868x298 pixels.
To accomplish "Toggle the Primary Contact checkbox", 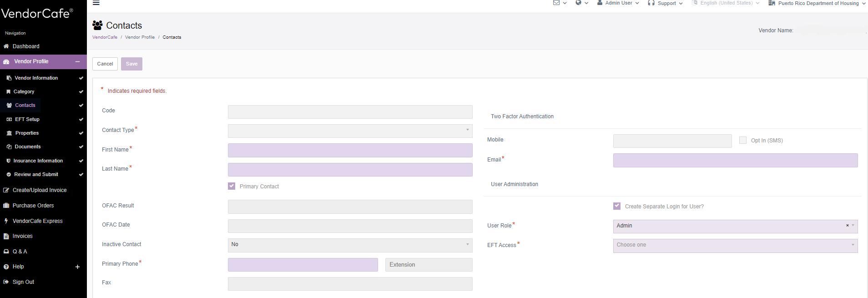I will pos(232,186).
